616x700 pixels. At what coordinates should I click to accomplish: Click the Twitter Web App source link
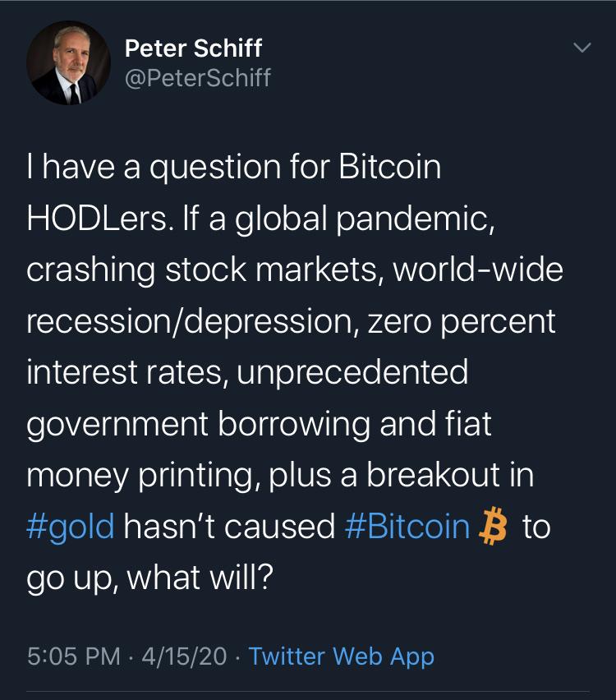click(x=342, y=657)
